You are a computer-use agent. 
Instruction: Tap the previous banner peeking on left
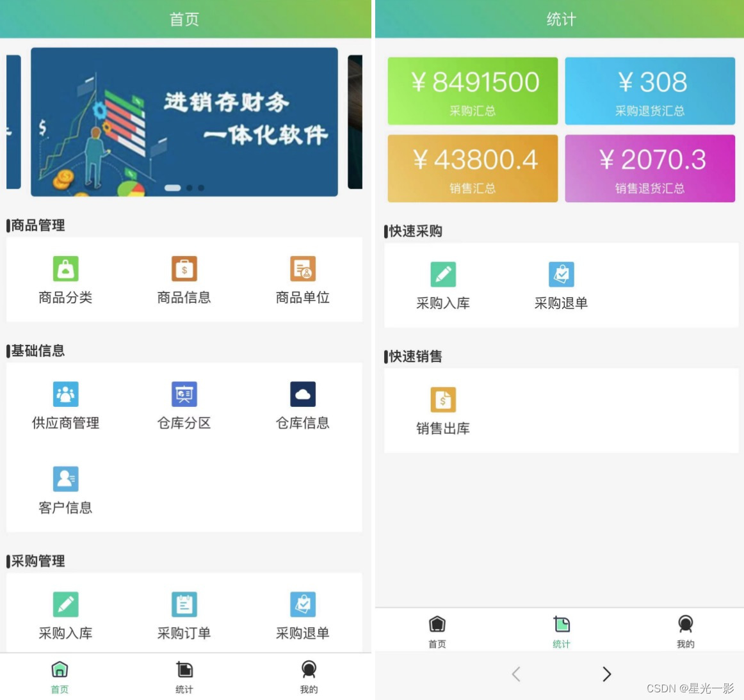13,122
